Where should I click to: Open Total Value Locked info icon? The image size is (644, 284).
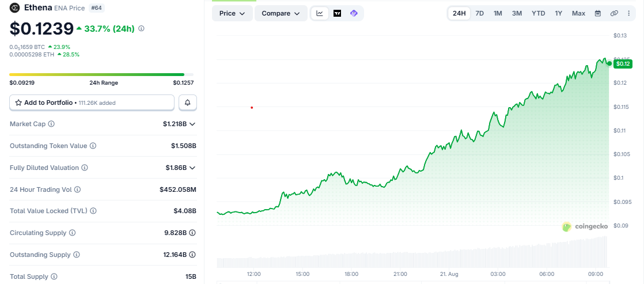coord(93,211)
